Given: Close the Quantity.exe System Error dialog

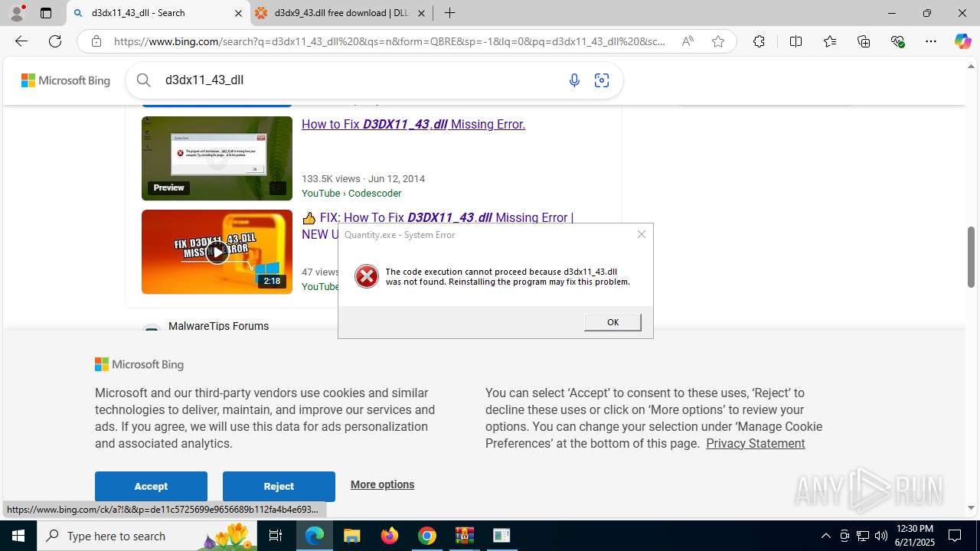Looking at the screenshot, I should (x=642, y=234).
